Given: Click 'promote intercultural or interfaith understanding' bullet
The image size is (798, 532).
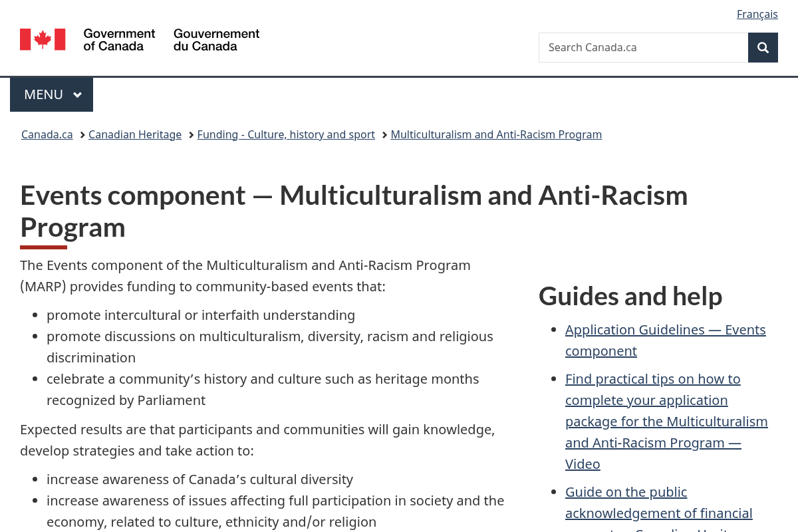Looking at the screenshot, I should [201, 315].
